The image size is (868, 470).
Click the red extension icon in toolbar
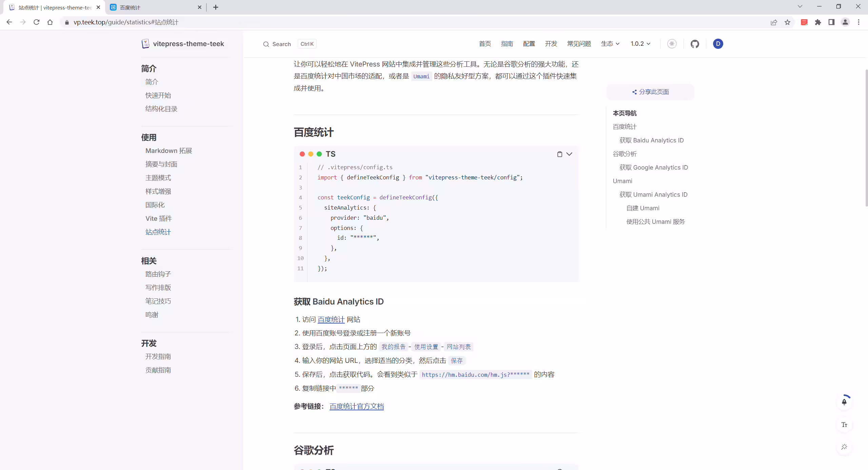[x=804, y=22]
